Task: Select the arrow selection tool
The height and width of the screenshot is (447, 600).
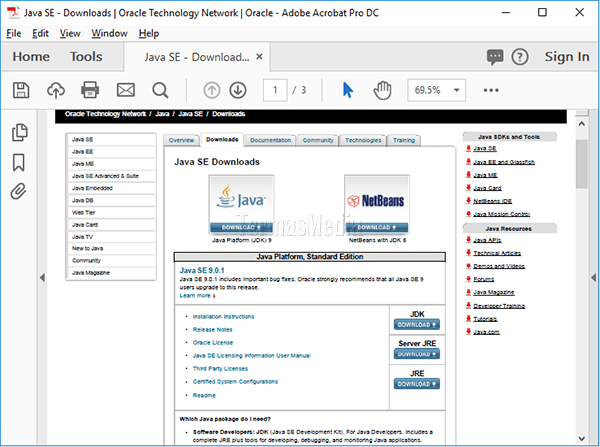Action: click(x=347, y=90)
